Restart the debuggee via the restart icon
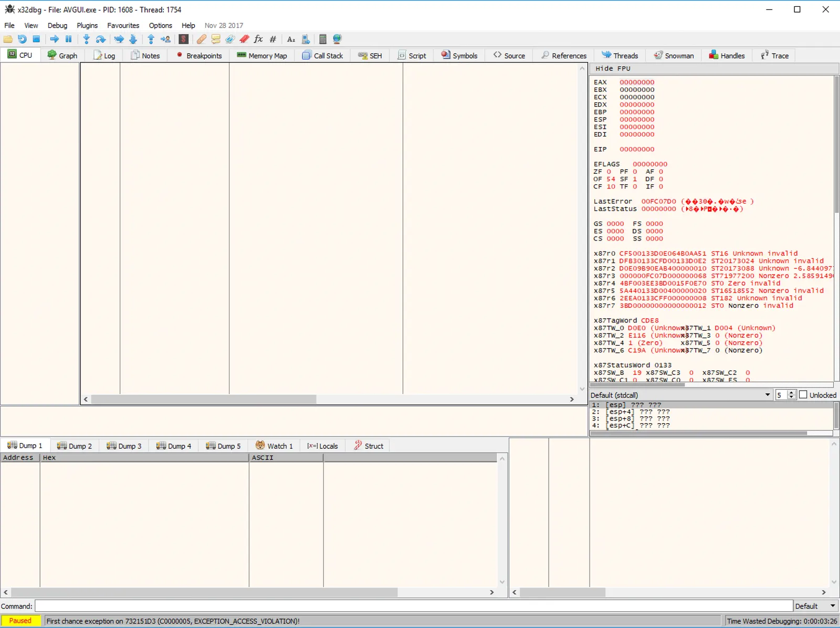This screenshot has width=840, height=628. (22, 39)
